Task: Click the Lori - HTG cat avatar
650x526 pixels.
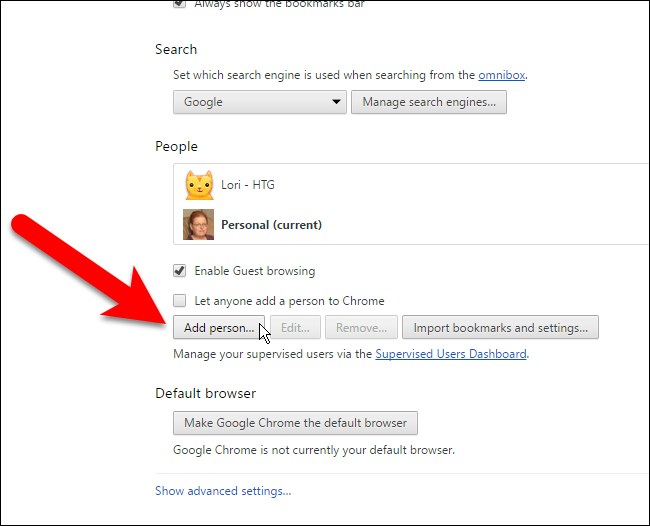Action: 199,185
